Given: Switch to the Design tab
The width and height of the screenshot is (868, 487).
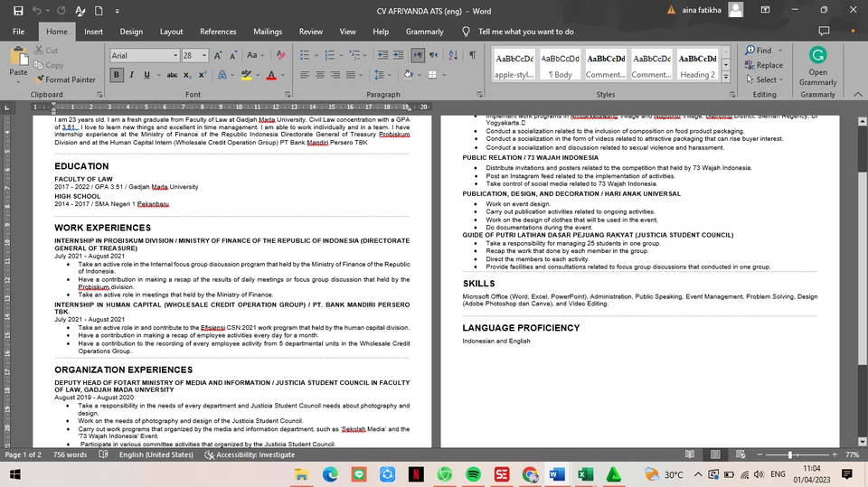Looking at the screenshot, I should coord(131,32).
